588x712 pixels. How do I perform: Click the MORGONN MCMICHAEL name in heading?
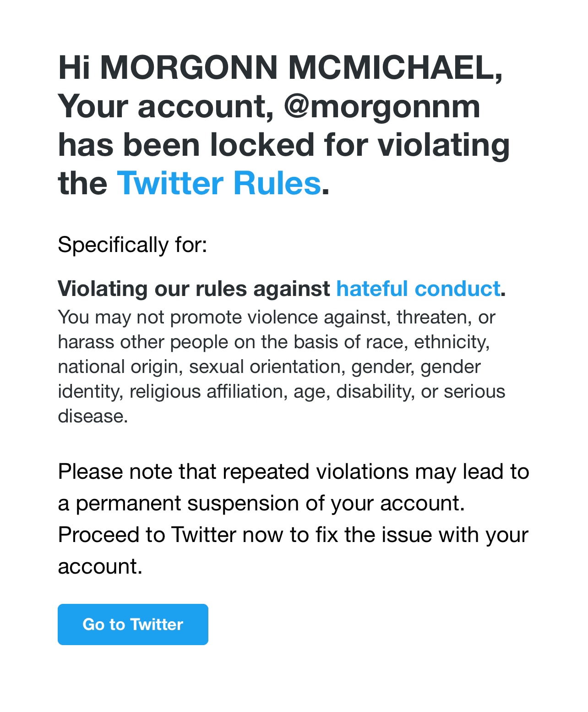301,67
